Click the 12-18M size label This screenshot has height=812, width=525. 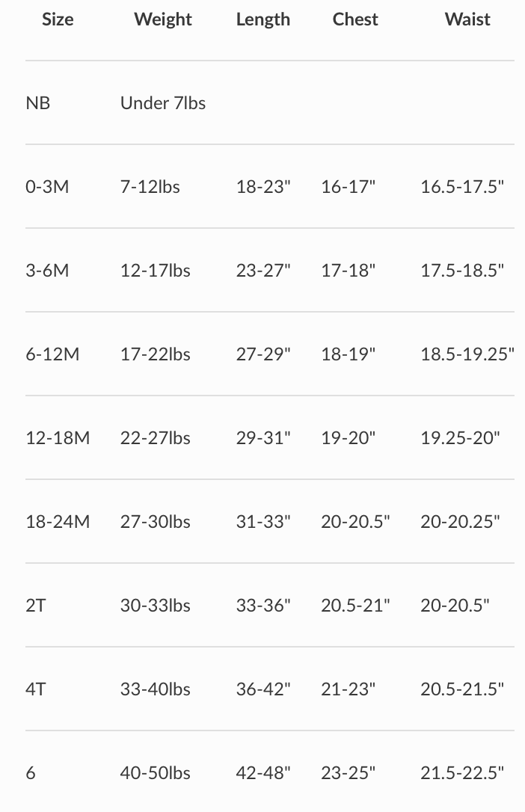58,438
